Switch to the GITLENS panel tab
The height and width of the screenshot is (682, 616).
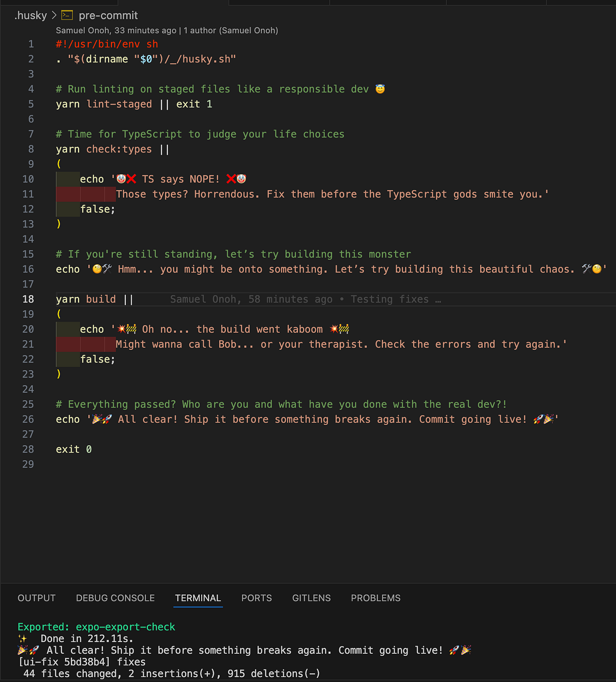pos(311,598)
